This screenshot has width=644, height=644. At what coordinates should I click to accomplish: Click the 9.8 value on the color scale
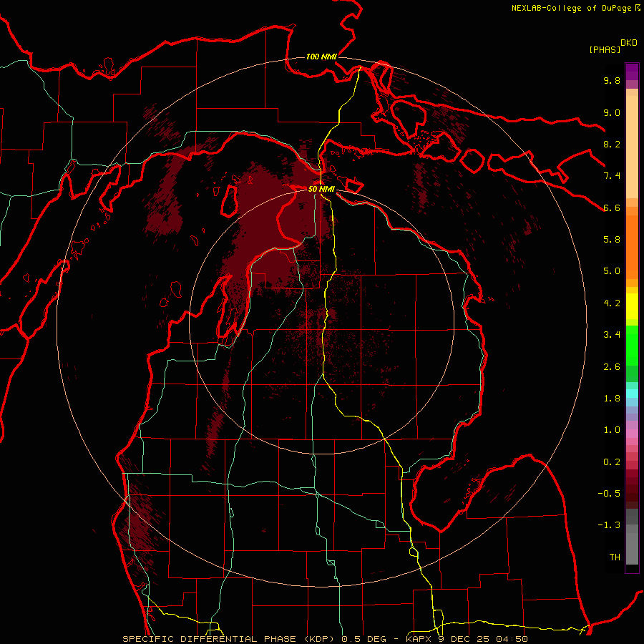612,80
